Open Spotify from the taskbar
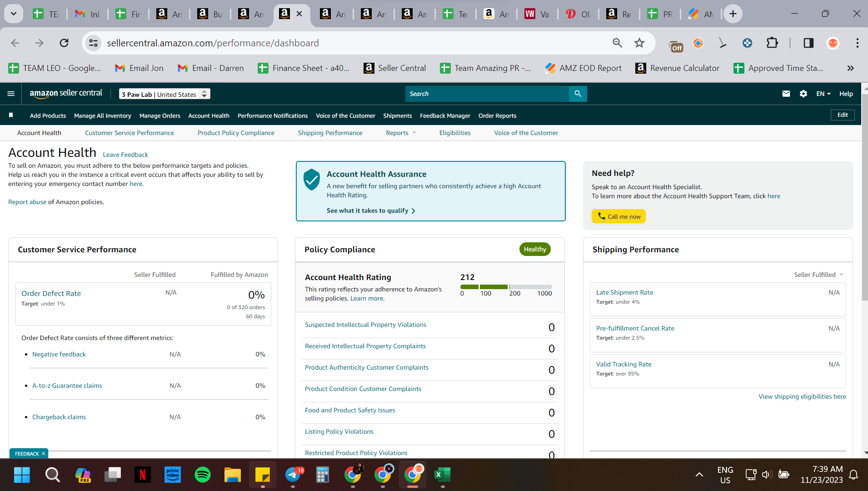 pos(203,475)
